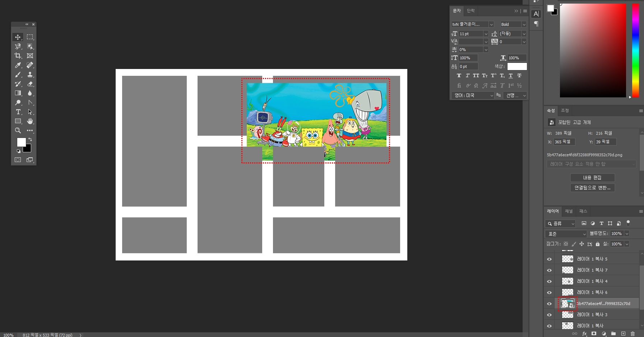Open the 불투명도 opacity dropdown arrow
The image size is (644, 337).
[627, 234]
